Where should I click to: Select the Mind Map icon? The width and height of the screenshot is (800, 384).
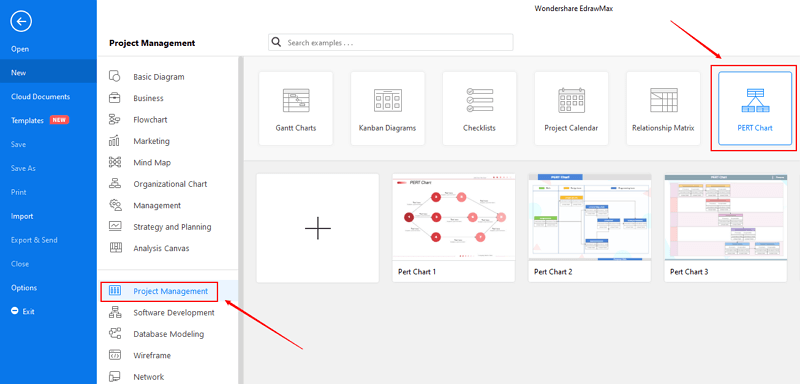(115, 162)
